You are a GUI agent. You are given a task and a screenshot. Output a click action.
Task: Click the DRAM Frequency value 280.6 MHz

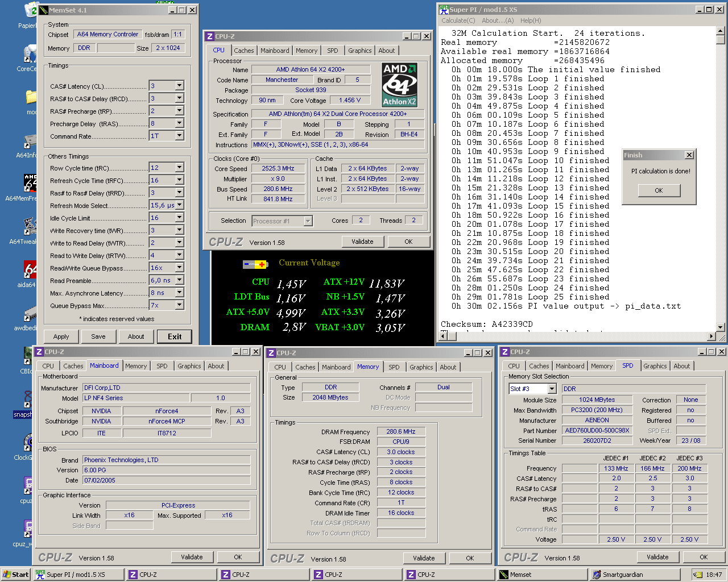pyautogui.click(x=401, y=431)
